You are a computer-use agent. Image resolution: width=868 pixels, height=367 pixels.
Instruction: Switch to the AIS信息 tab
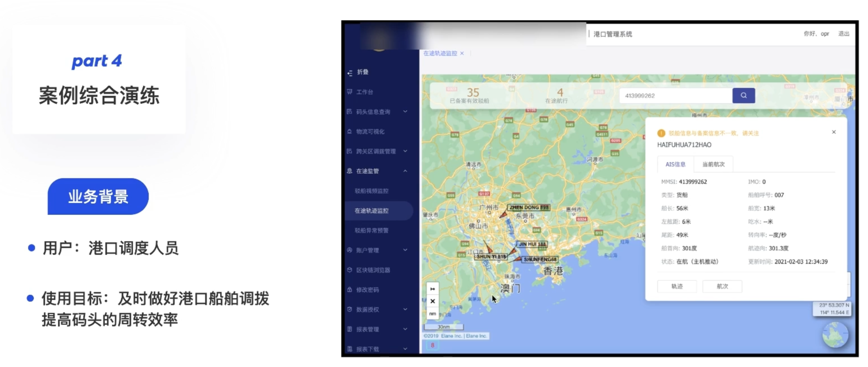coord(675,164)
